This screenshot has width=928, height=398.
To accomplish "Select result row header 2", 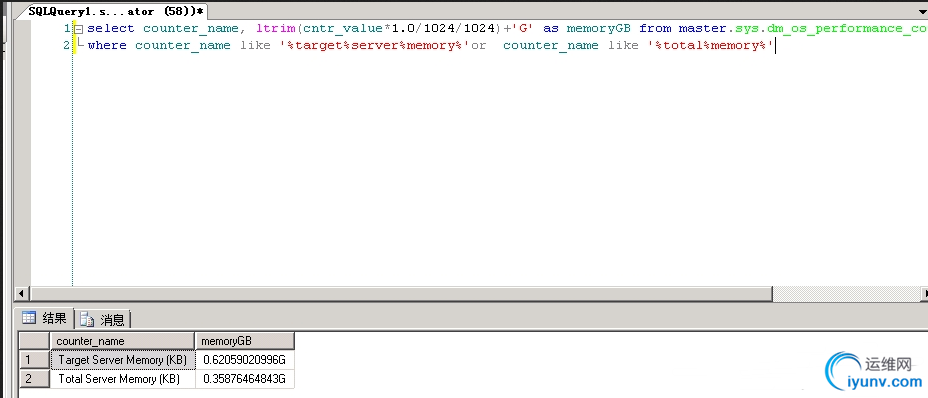I will click(35, 378).
